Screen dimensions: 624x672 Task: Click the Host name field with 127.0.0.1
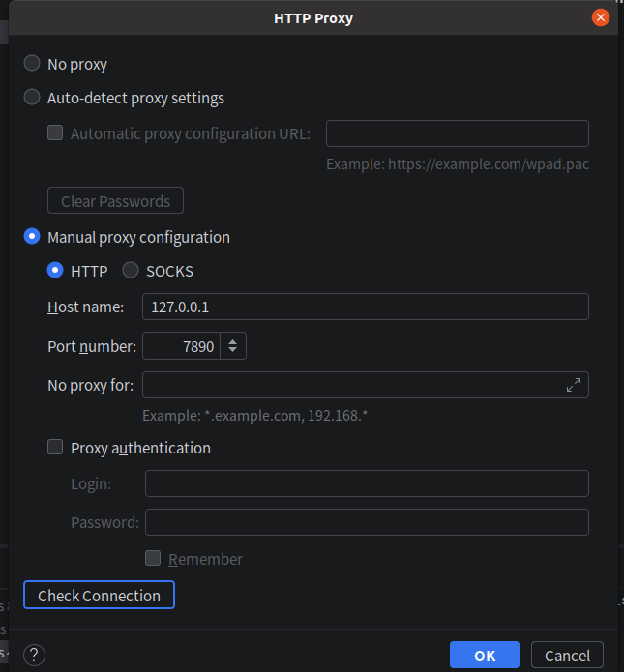(x=366, y=307)
